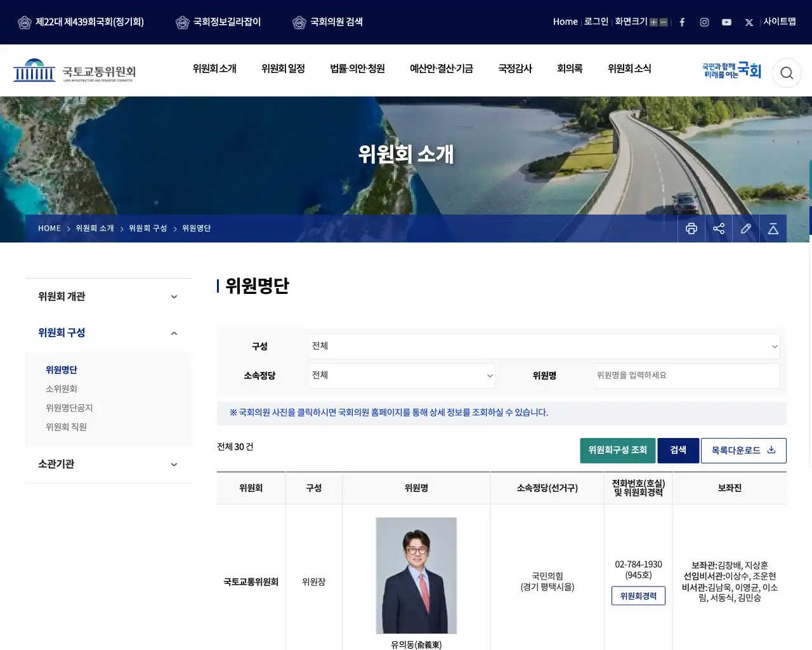This screenshot has width=812, height=650.
Task: Click the 위원회경력 button
Action: [x=638, y=596]
